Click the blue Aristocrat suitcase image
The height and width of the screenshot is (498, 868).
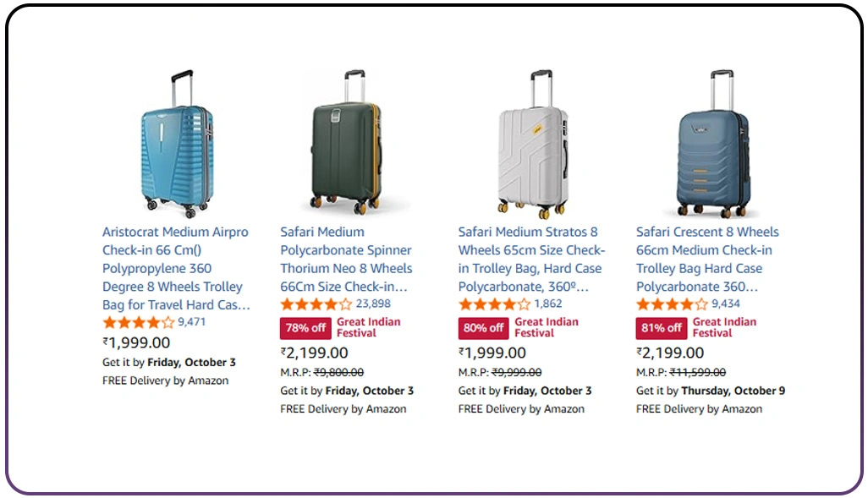pyautogui.click(x=176, y=144)
